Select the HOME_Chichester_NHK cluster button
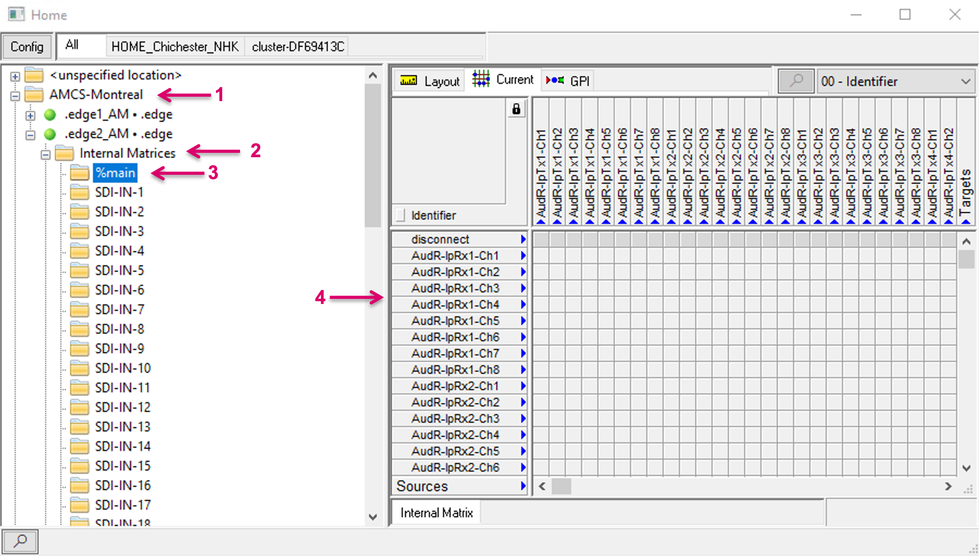The height and width of the screenshot is (556, 980). click(174, 47)
